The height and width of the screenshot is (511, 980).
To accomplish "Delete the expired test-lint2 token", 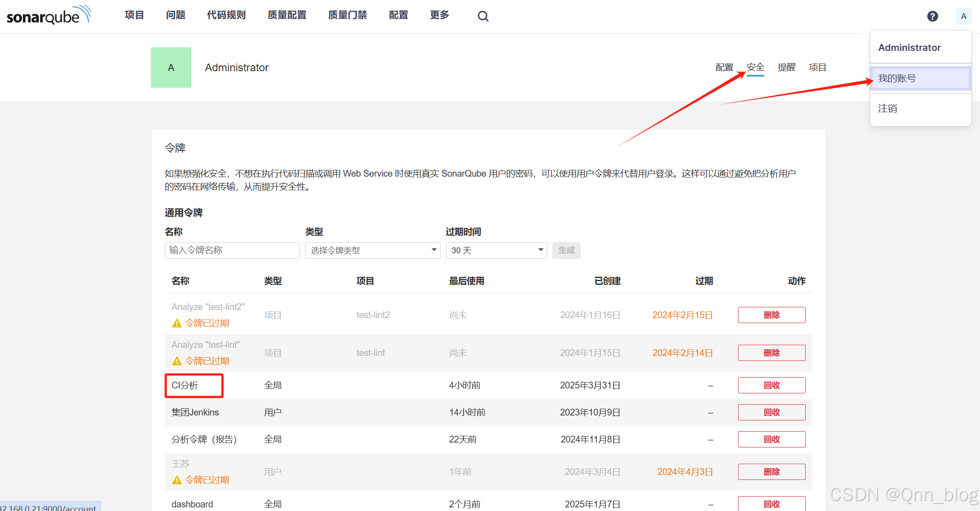I will [x=771, y=315].
